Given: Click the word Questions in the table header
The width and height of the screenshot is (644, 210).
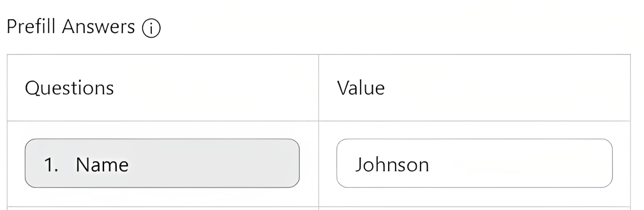Looking at the screenshot, I should 69,88.
